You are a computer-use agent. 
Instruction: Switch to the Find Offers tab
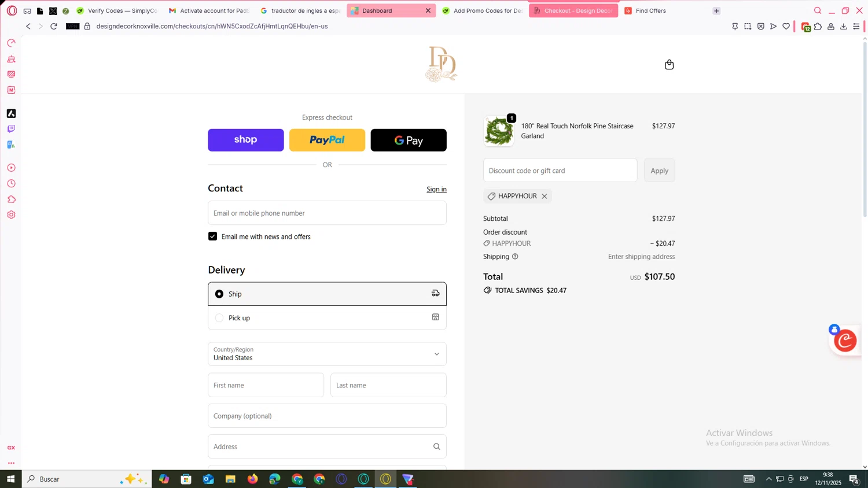pos(664,10)
